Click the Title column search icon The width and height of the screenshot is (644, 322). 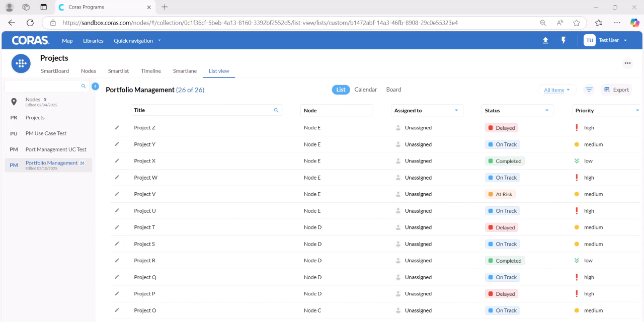point(276,110)
